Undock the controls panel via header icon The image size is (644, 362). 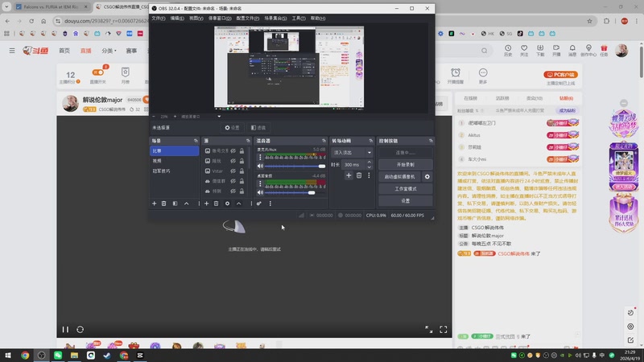(431, 141)
